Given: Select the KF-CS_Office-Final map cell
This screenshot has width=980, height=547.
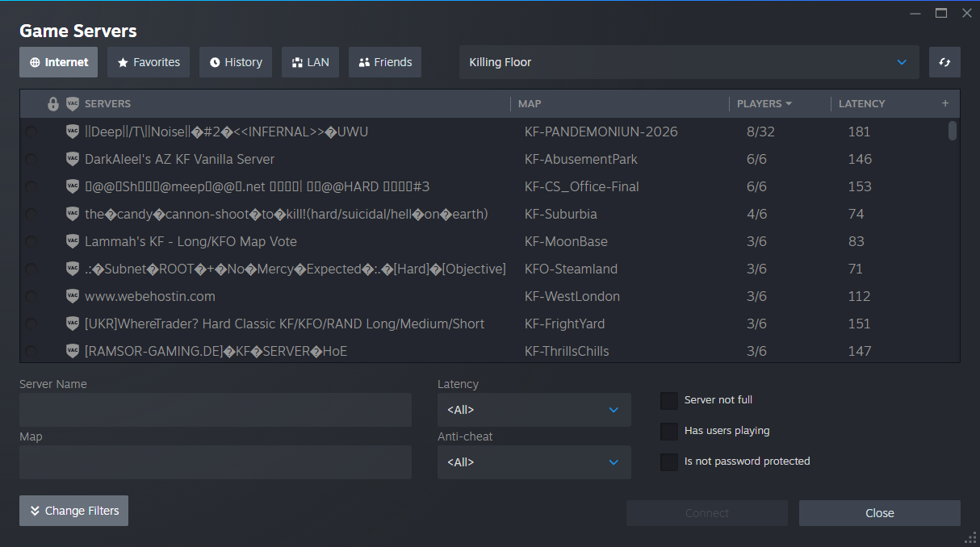Looking at the screenshot, I should (582, 186).
